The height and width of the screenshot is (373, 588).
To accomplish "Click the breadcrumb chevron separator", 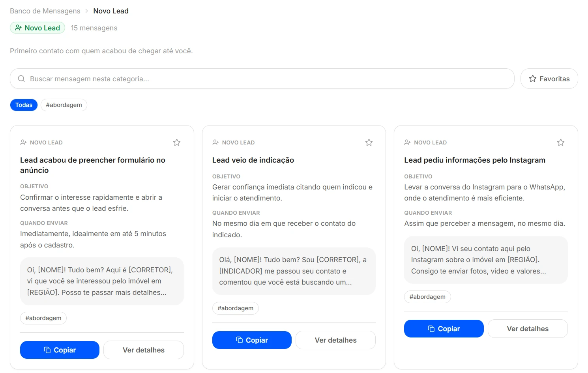I will (87, 11).
